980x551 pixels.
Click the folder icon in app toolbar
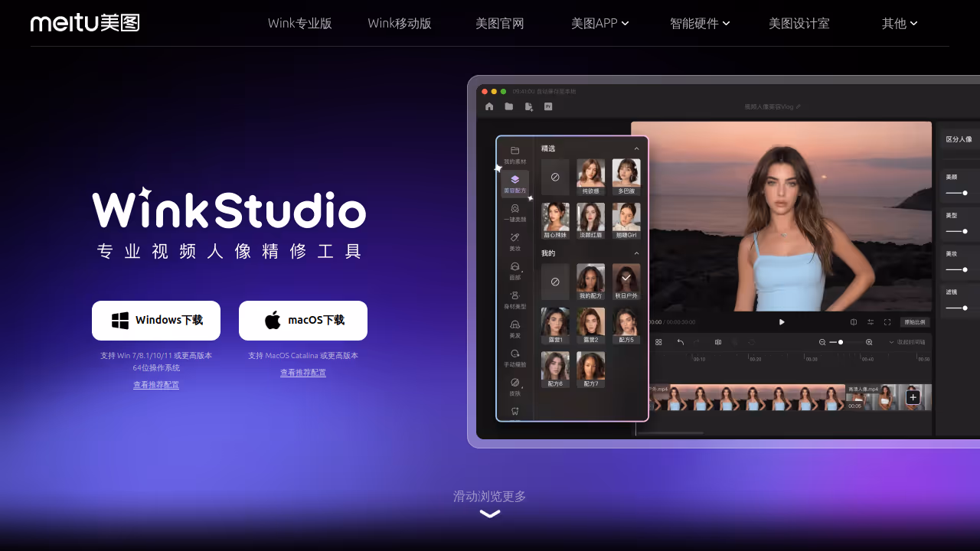coord(509,106)
